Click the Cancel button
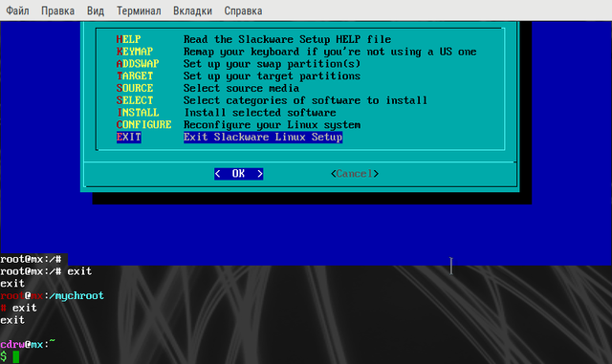This screenshot has width=612, height=364. pos(355,174)
